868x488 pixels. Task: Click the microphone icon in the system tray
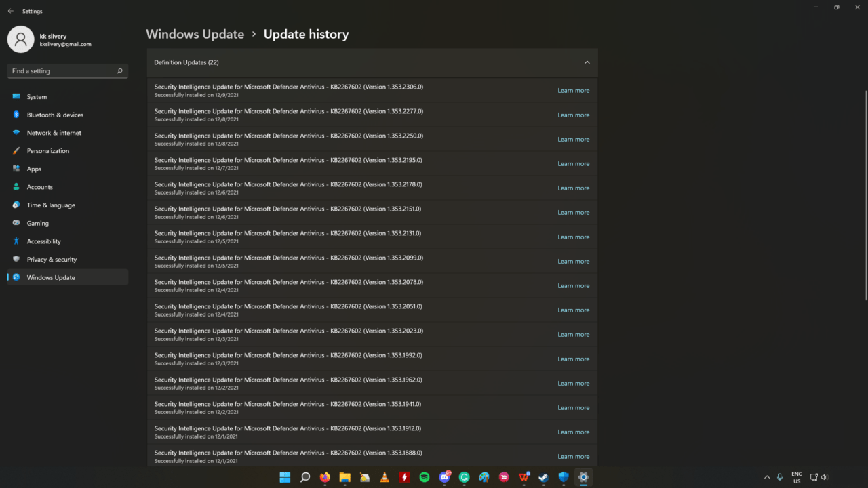point(779,477)
